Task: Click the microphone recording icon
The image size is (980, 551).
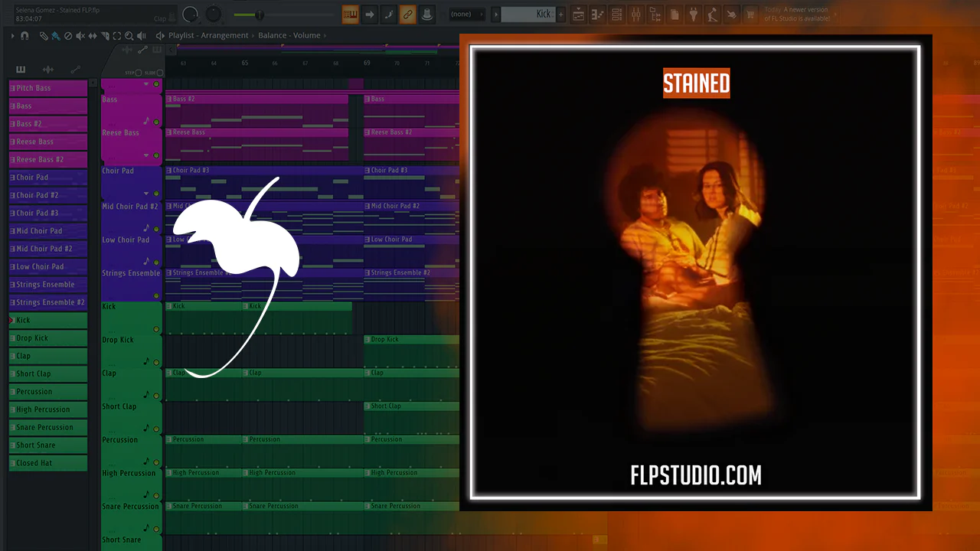Action: click(713, 15)
